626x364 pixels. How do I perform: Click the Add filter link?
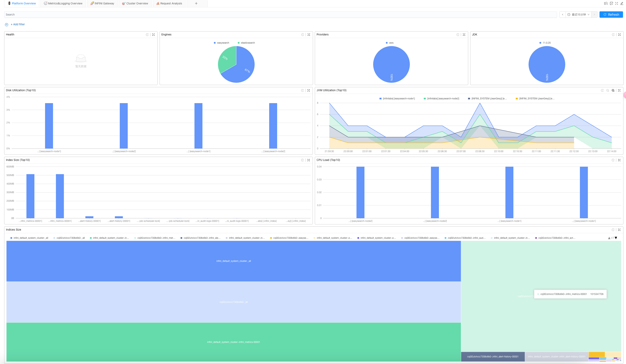(18, 24)
